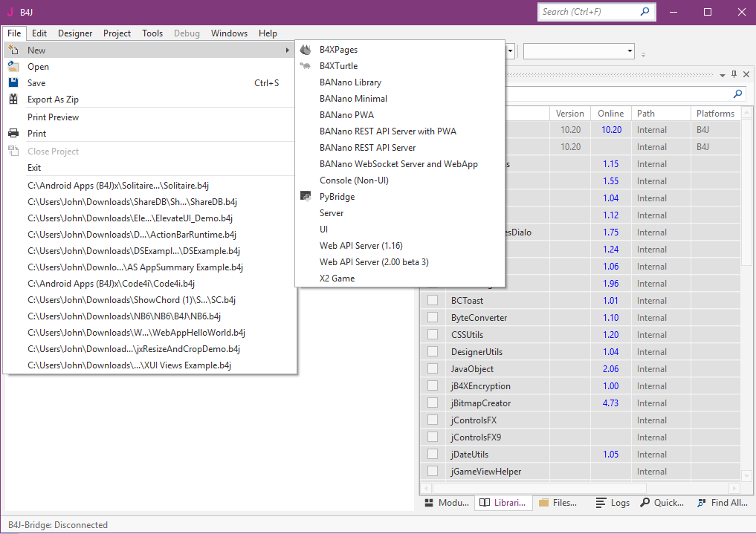This screenshot has height=534, width=756.
Task: Open recent project Solitaire.b4j
Action: coord(149,186)
